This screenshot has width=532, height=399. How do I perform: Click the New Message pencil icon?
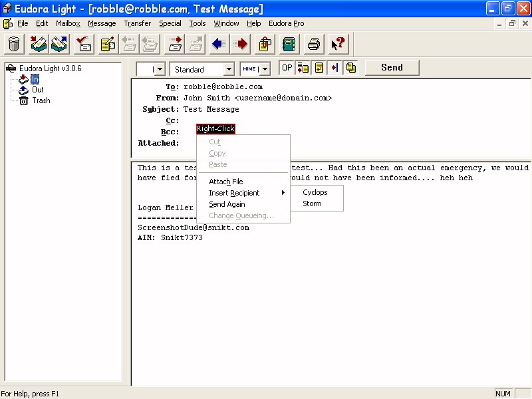108,44
